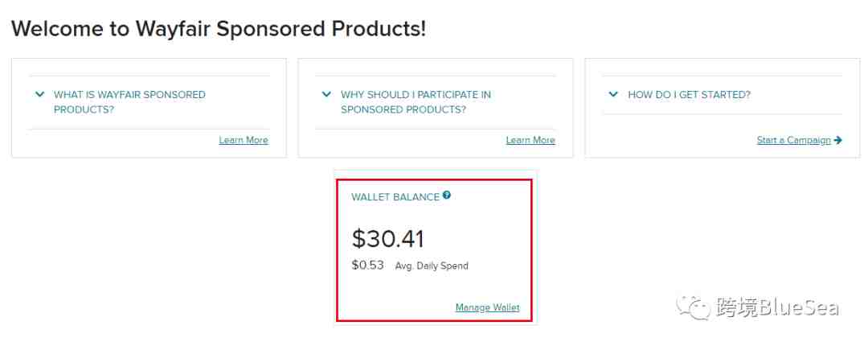Select the What Is Wayfair Sponsored Products title text
This screenshot has height=346, width=868.
pyautogui.click(x=129, y=102)
